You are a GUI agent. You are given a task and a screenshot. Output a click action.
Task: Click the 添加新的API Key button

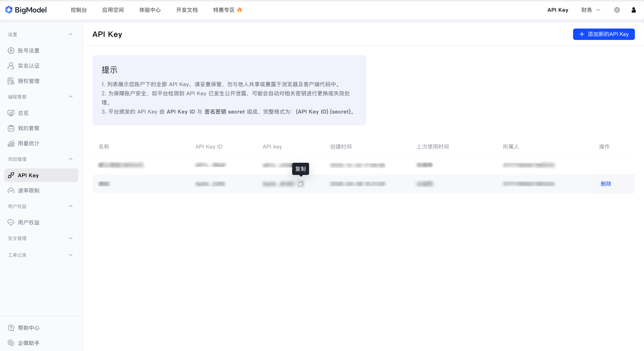click(x=603, y=34)
